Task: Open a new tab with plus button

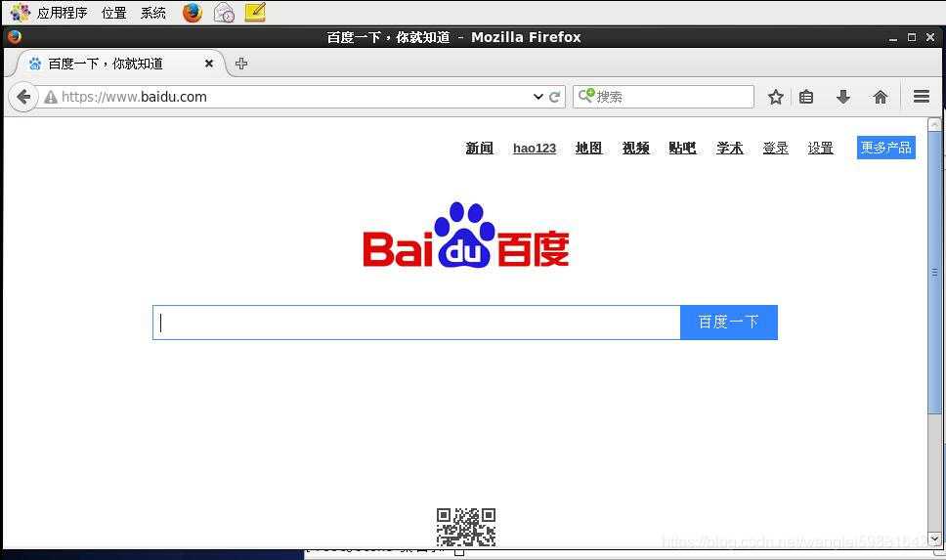Action: tap(241, 64)
